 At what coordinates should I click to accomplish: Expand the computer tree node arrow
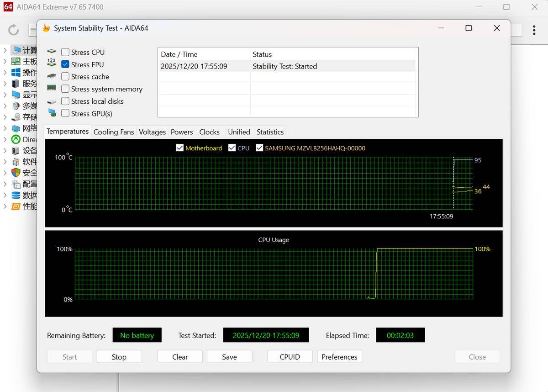tap(5, 50)
